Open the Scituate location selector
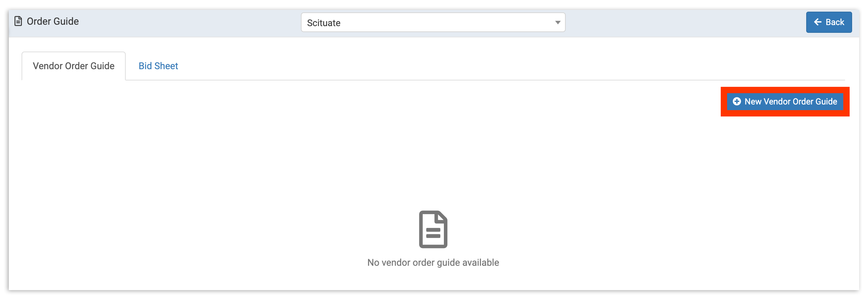Image resolution: width=868 pixels, height=300 pixels. coord(433,23)
